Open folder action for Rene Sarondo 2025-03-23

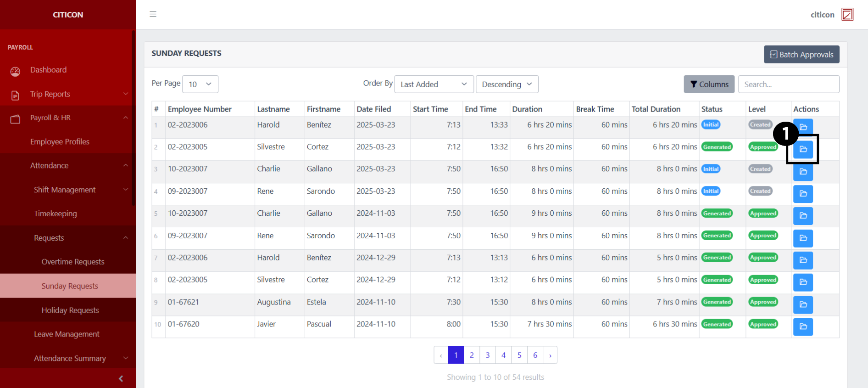pos(803,194)
